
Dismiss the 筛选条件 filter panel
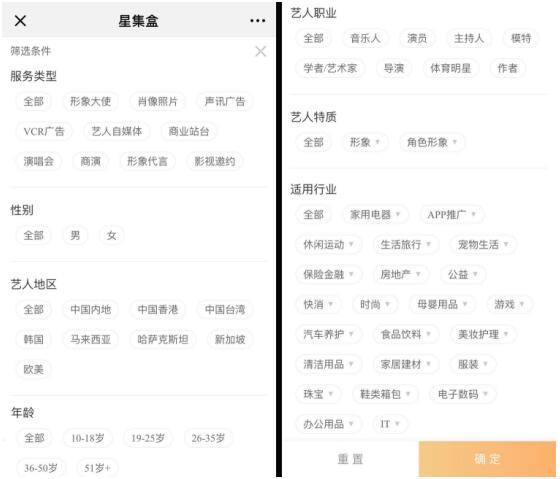click(x=261, y=51)
